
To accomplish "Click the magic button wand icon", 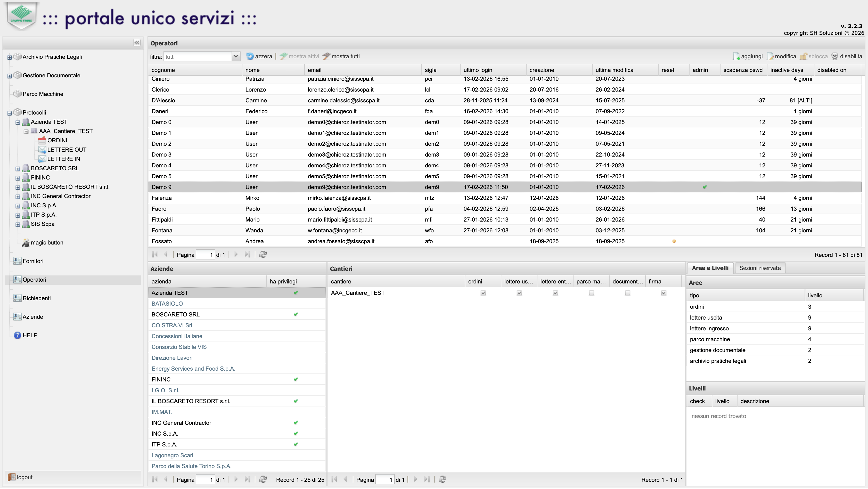I will point(26,243).
